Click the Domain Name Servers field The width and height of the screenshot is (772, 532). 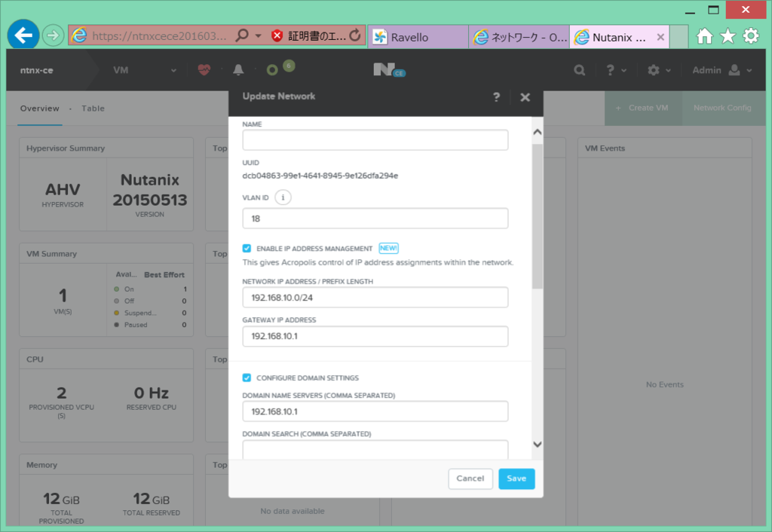pyautogui.click(x=375, y=411)
